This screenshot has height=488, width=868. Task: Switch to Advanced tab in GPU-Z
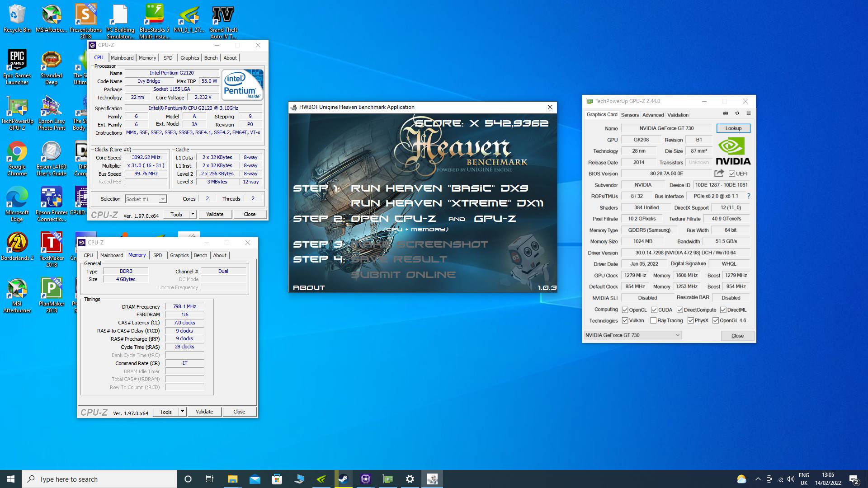tap(653, 115)
